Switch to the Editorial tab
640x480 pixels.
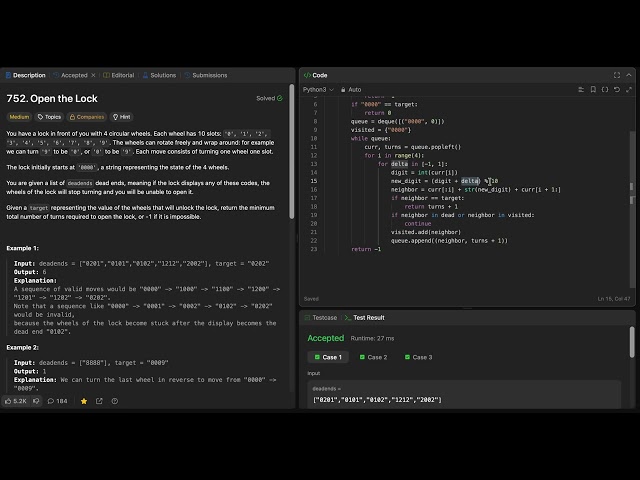(x=119, y=75)
